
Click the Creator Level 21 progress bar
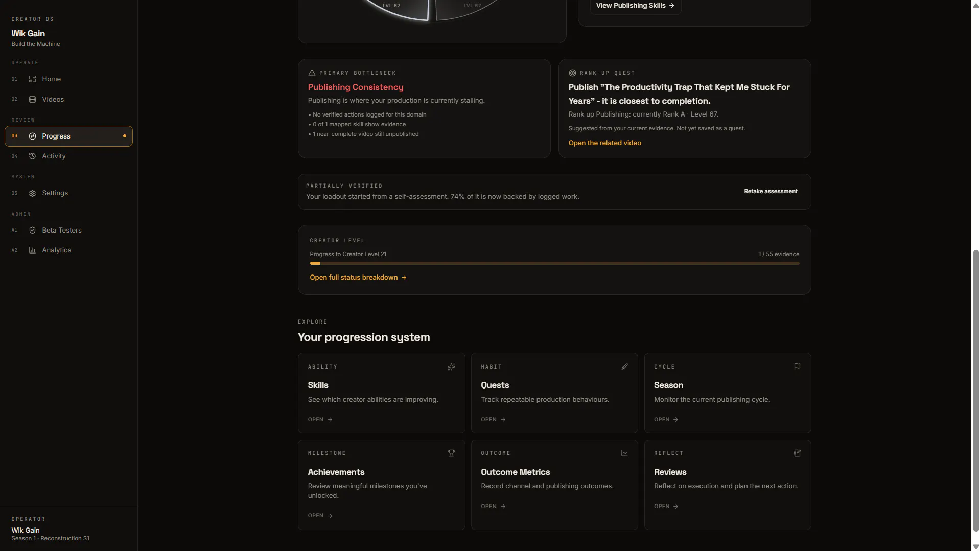pyautogui.click(x=554, y=264)
